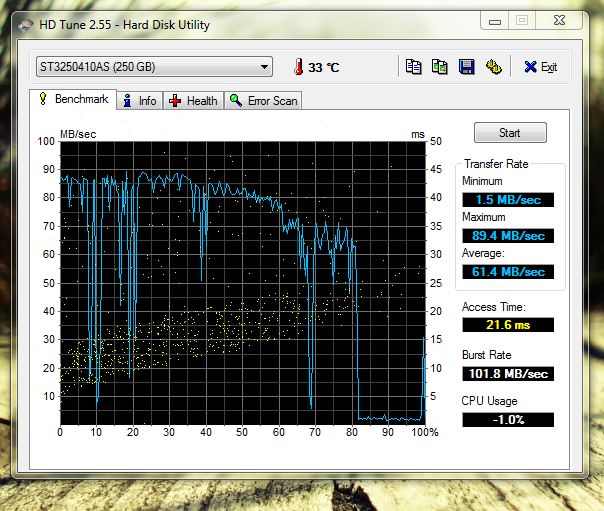Image resolution: width=604 pixels, height=511 pixels.
Task: Click the Error Scan magnifier icon
Action: tap(235, 101)
